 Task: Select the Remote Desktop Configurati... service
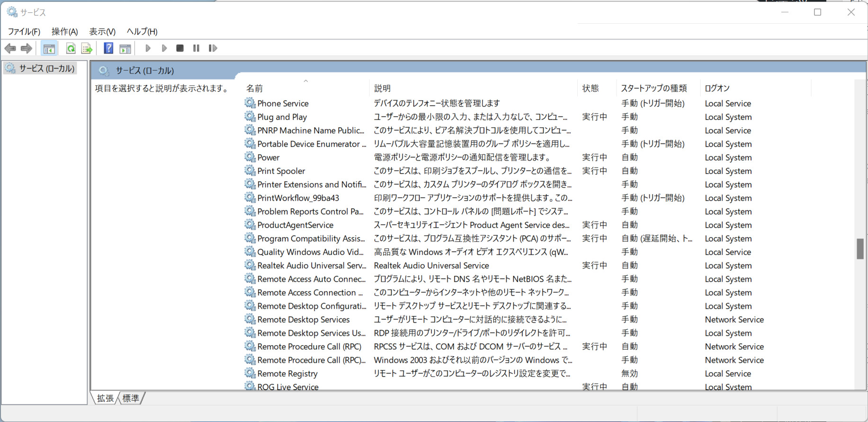pos(312,306)
